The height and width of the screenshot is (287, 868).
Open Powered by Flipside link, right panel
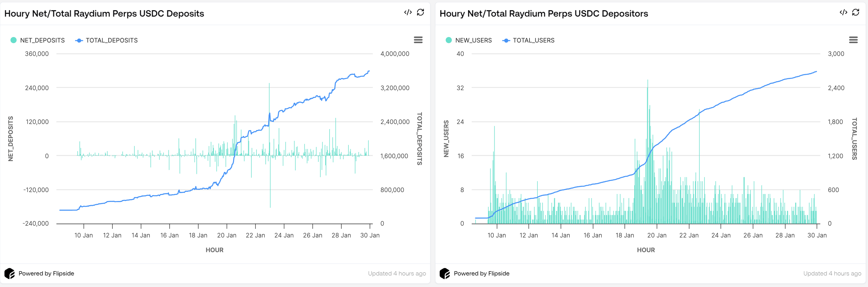point(481,274)
